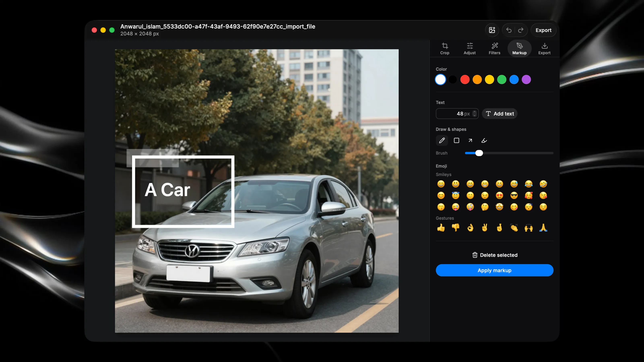The width and height of the screenshot is (644, 362).
Task: Add the victory peace hand emoji
Action: pos(485,228)
